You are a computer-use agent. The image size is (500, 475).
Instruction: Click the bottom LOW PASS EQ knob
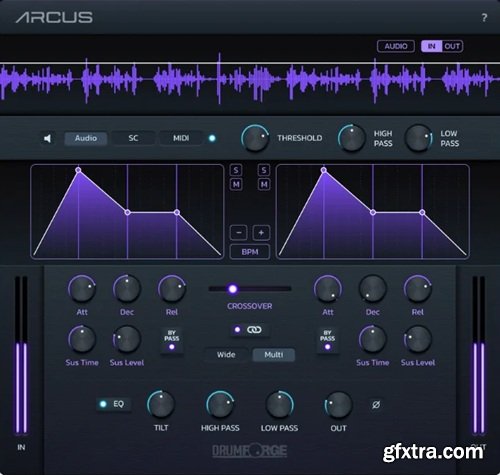(279, 405)
